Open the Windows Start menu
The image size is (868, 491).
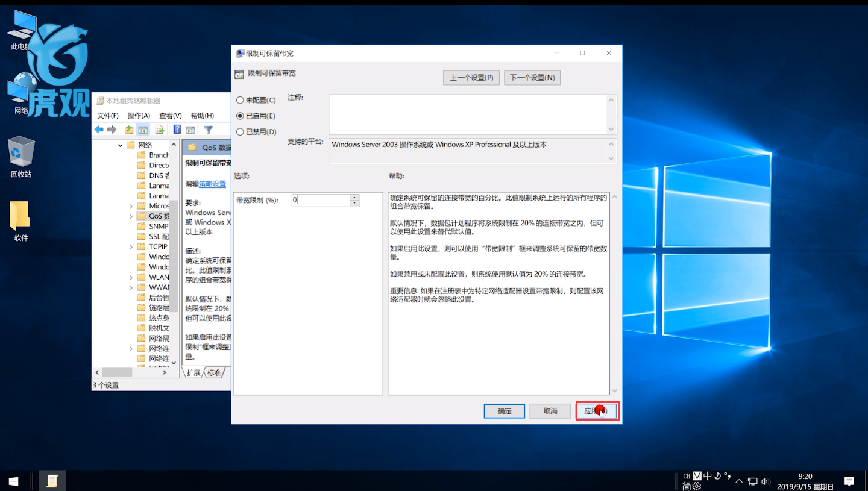click(x=13, y=481)
